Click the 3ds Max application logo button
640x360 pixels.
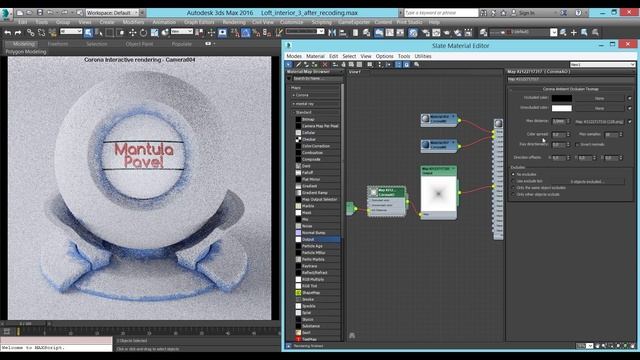[6, 14]
